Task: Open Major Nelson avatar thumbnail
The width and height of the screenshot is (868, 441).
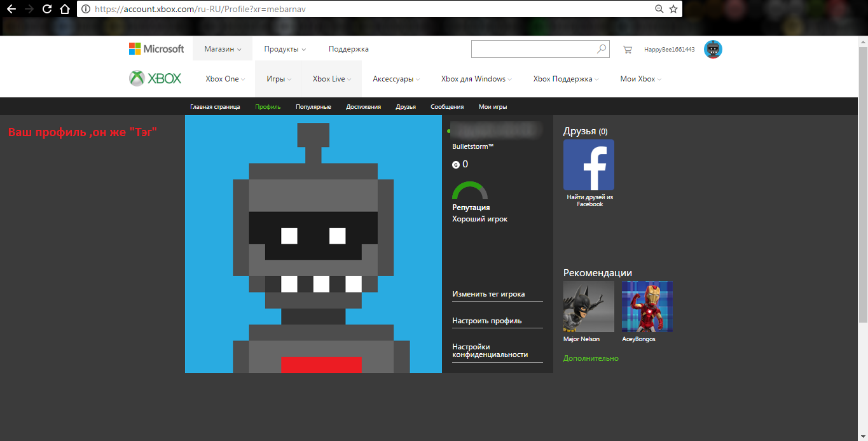Action: [589, 307]
